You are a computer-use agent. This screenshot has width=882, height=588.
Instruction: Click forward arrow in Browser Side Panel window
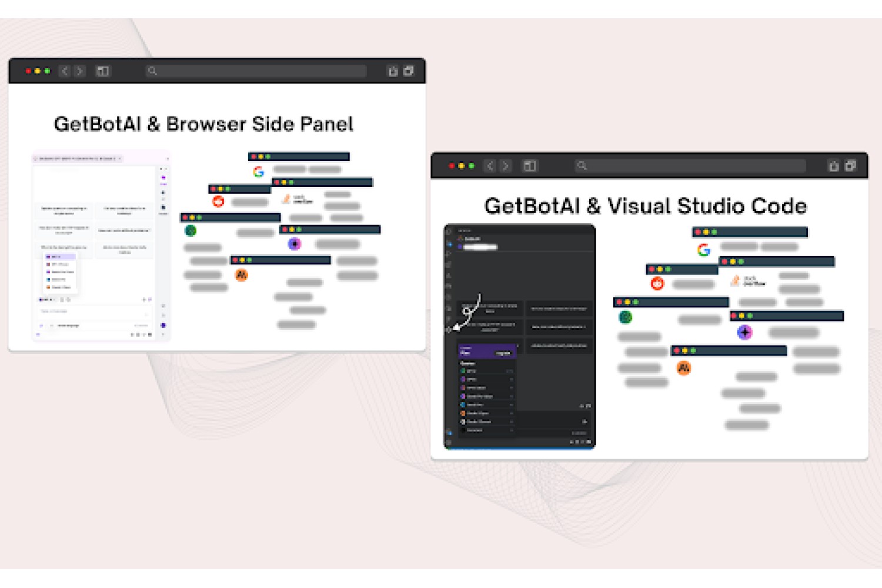(80, 71)
